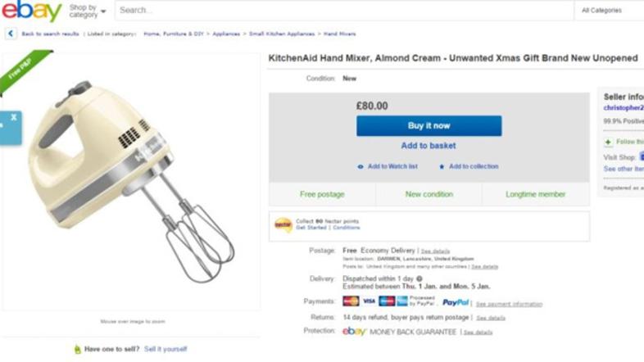Screen dimensions: 644x362
Task: Click the back arrow beside search results
Action: point(11,34)
